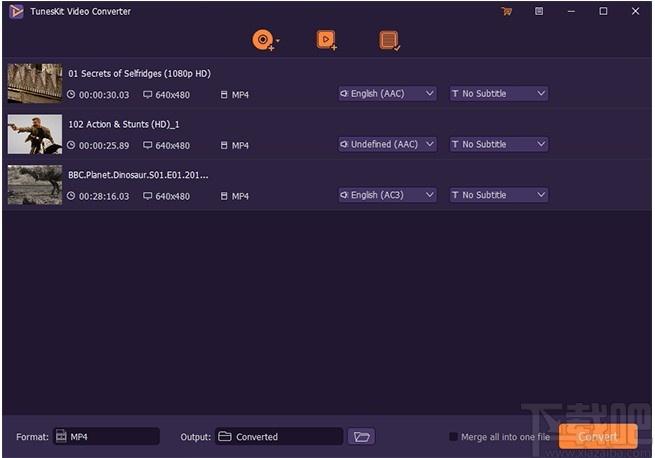The height and width of the screenshot is (458, 655).
Task: Close the TunesKit Video Converter window
Action: coord(635,11)
